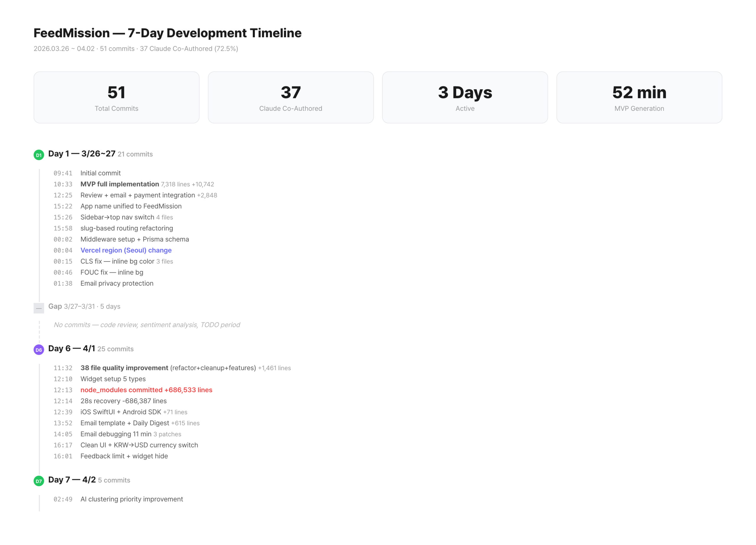Select the D6 day badge

38,350
